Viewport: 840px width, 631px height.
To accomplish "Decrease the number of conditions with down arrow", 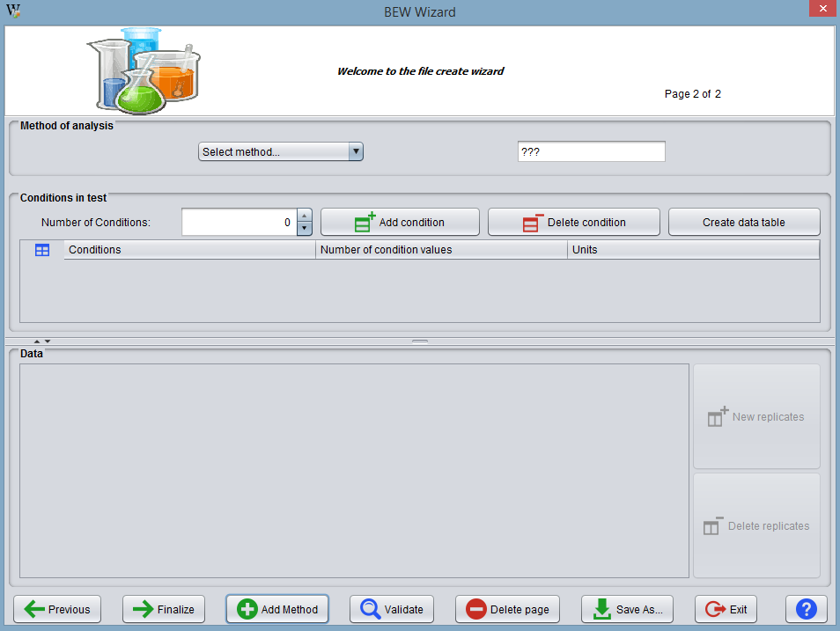I will [x=305, y=229].
